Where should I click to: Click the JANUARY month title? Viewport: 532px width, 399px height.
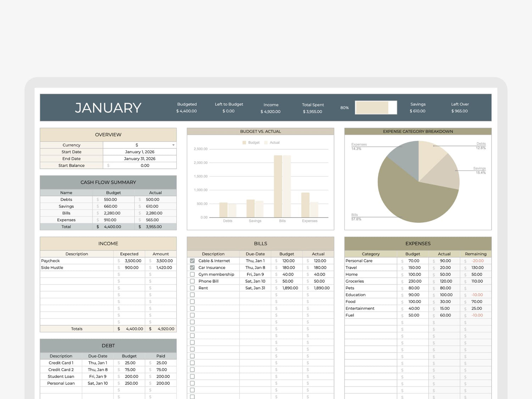click(x=108, y=108)
